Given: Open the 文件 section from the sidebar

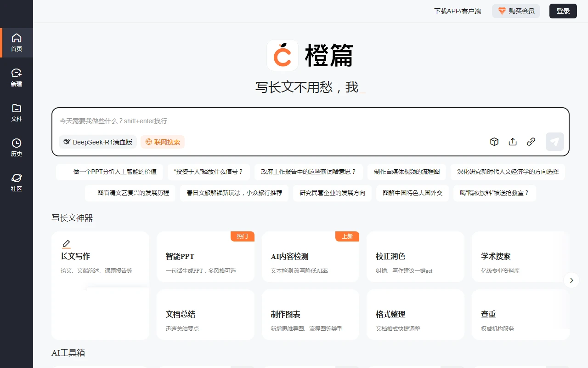Looking at the screenshot, I should pos(17,113).
